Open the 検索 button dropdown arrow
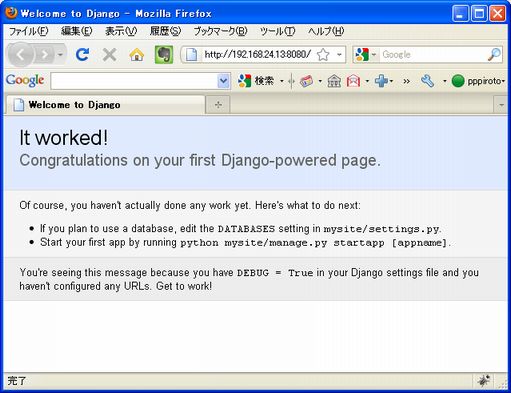This screenshot has height=393, width=511. pos(282,81)
